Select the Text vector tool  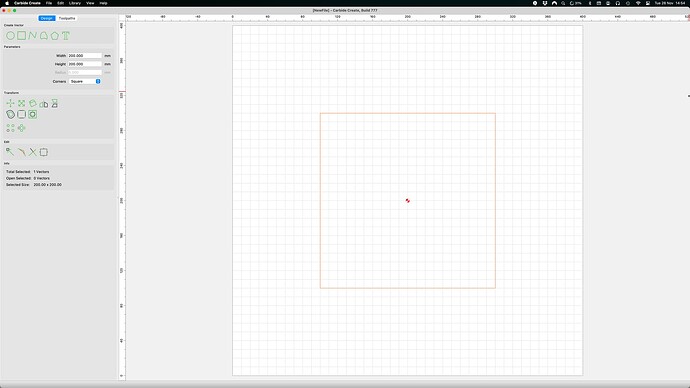coord(66,36)
